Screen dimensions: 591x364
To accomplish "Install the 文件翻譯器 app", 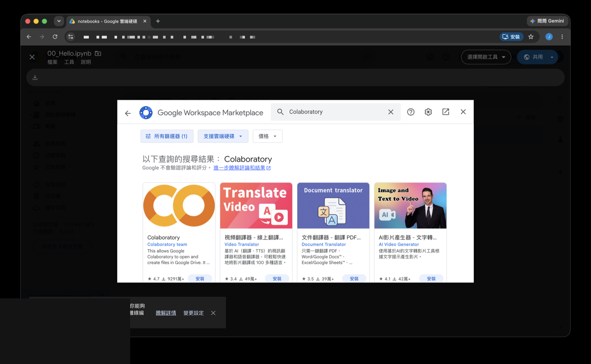I will click(x=354, y=278).
